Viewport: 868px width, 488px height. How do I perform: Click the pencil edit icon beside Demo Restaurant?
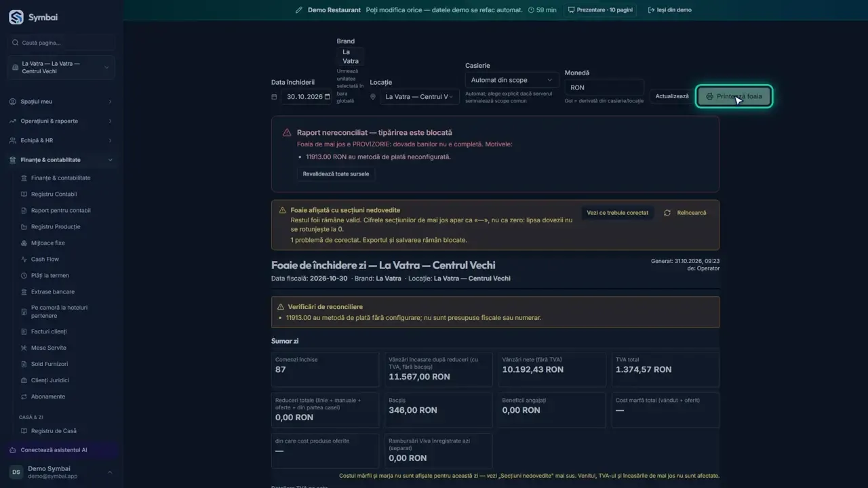coord(299,10)
